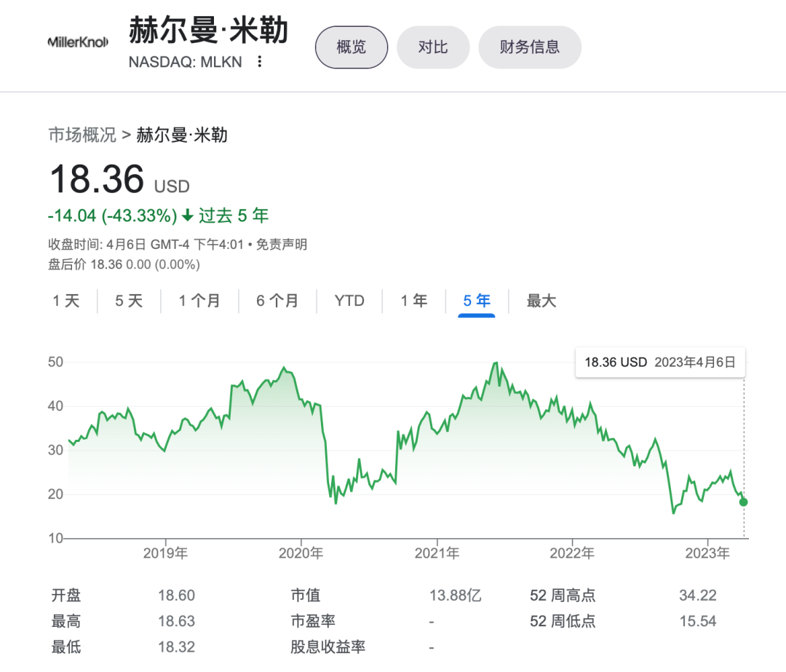Go to 市场概况 breadcrumb link
The width and height of the screenshot is (786, 672).
(82, 135)
